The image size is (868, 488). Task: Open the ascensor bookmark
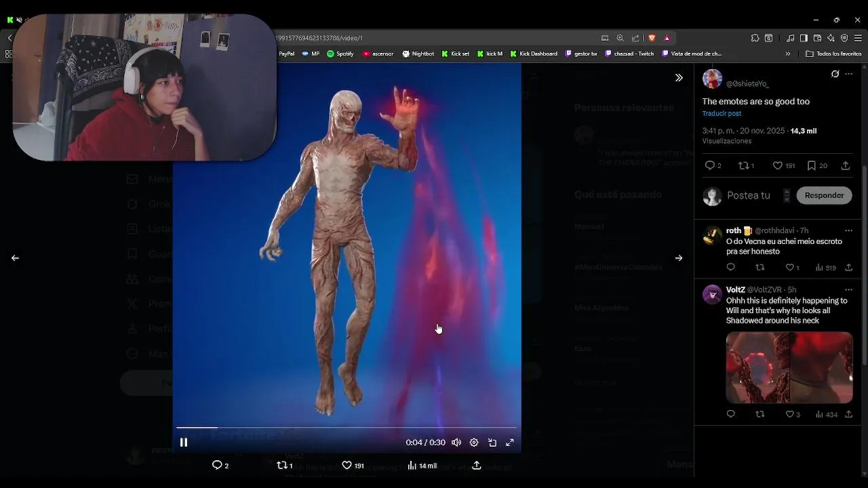click(378, 54)
